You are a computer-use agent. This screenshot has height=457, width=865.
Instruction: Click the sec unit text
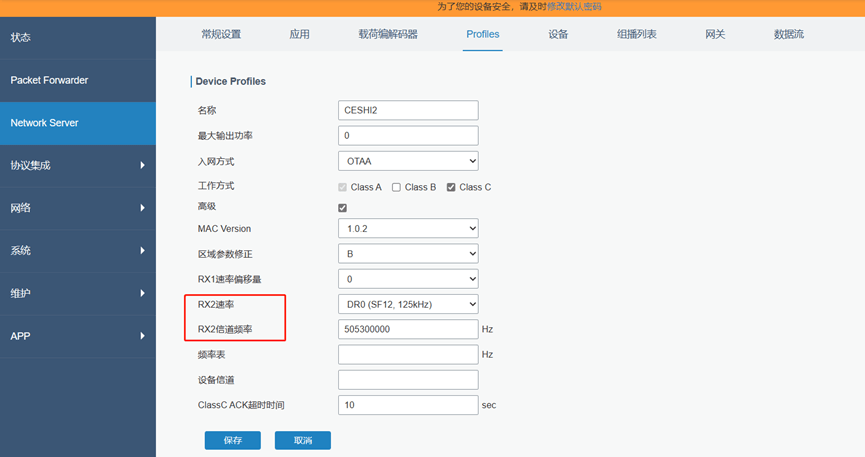pos(489,405)
